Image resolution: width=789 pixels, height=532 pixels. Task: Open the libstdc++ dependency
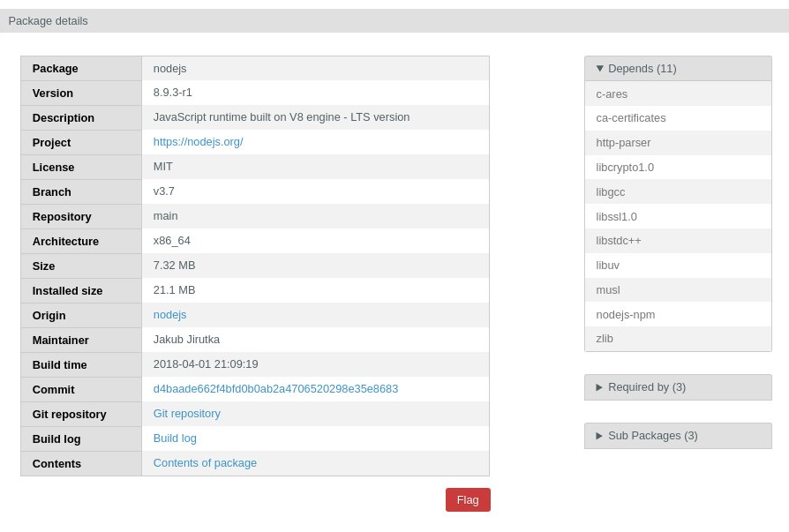click(x=618, y=241)
